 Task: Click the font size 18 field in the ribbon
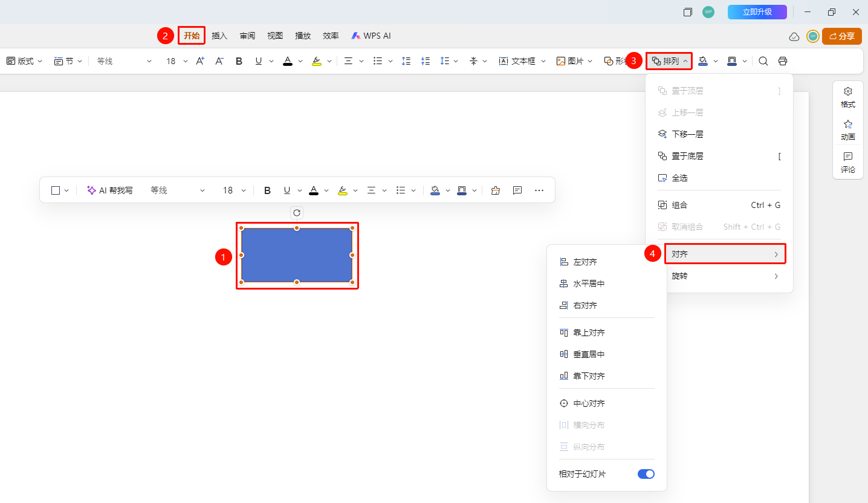[x=171, y=61]
